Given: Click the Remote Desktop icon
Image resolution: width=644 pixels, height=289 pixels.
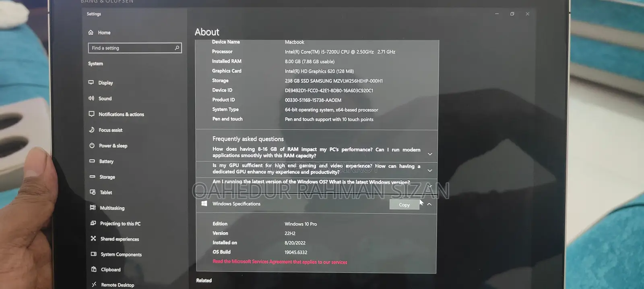Looking at the screenshot, I should click(94, 285).
